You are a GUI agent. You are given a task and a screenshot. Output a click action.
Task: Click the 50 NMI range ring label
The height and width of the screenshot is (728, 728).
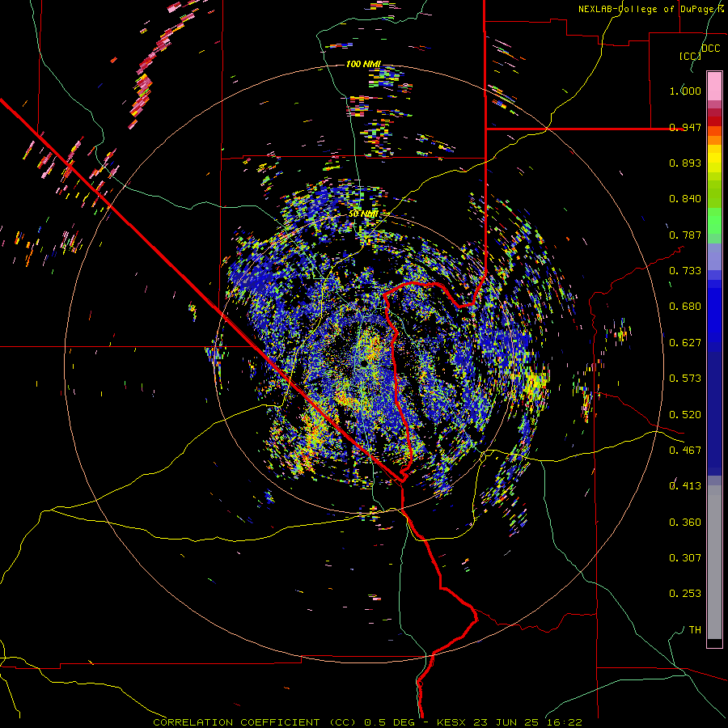(x=363, y=214)
